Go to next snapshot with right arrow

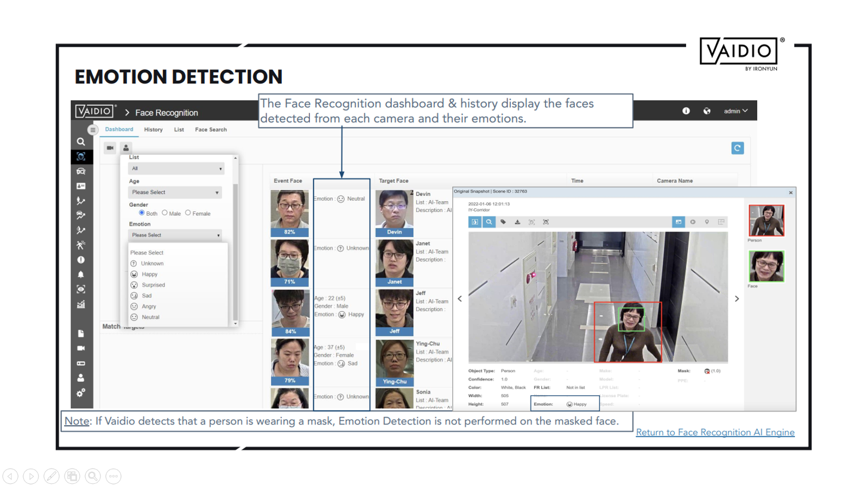(737, 299)
